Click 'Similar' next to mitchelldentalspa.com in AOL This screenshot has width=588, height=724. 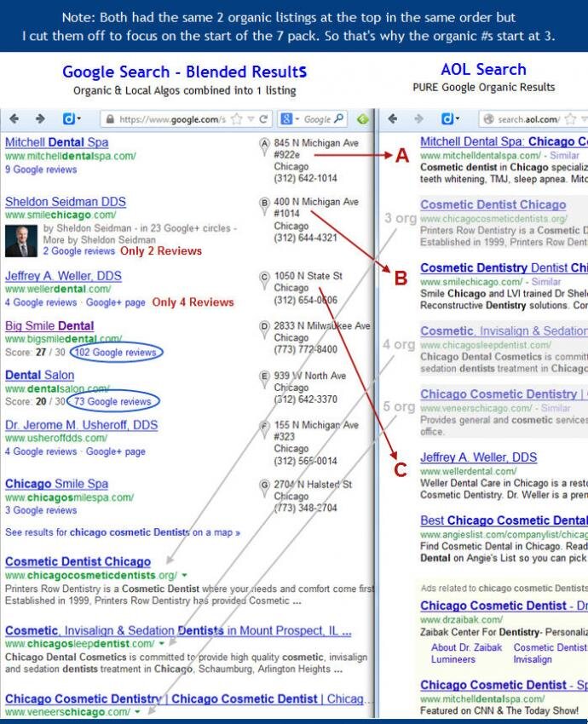coord(564,156)
